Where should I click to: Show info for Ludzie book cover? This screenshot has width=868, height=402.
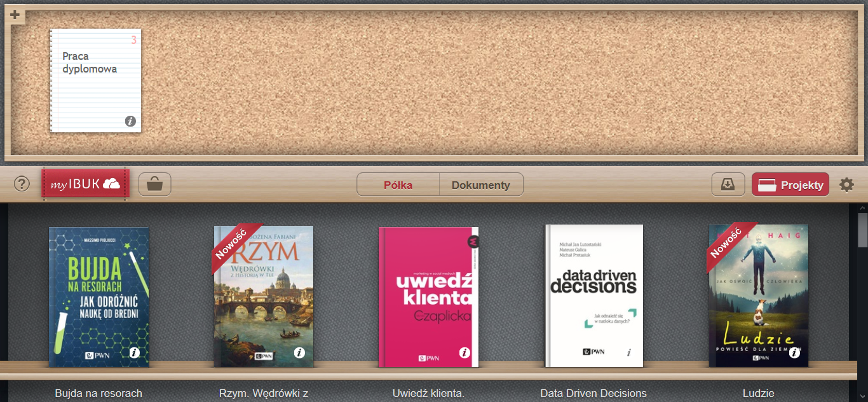point(794,352)
